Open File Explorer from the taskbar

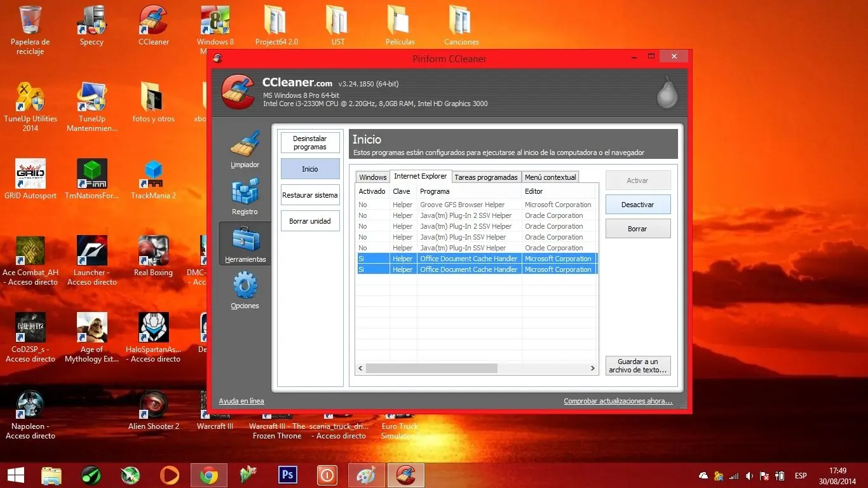51,475
